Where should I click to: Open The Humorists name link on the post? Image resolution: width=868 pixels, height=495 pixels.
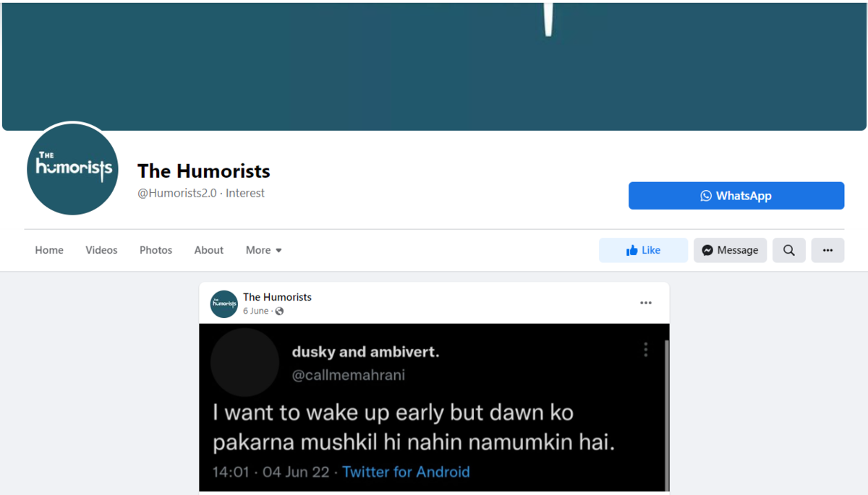[x=277, y=297]
